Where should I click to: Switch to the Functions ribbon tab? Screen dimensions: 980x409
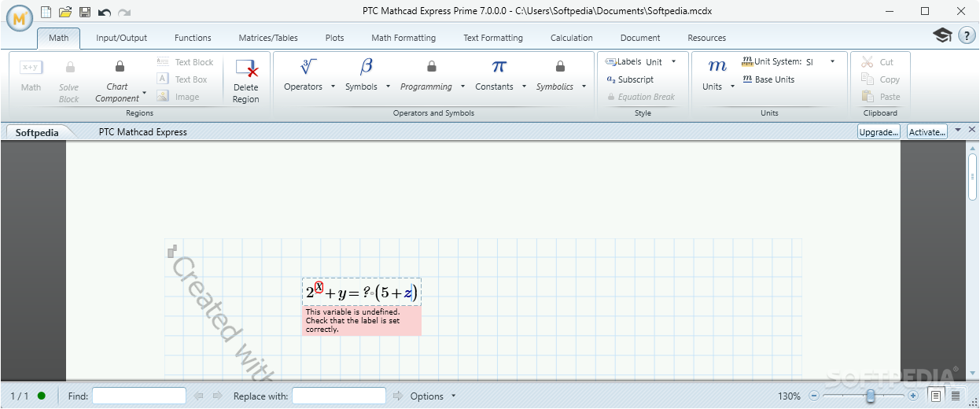[x=193, y=38]
